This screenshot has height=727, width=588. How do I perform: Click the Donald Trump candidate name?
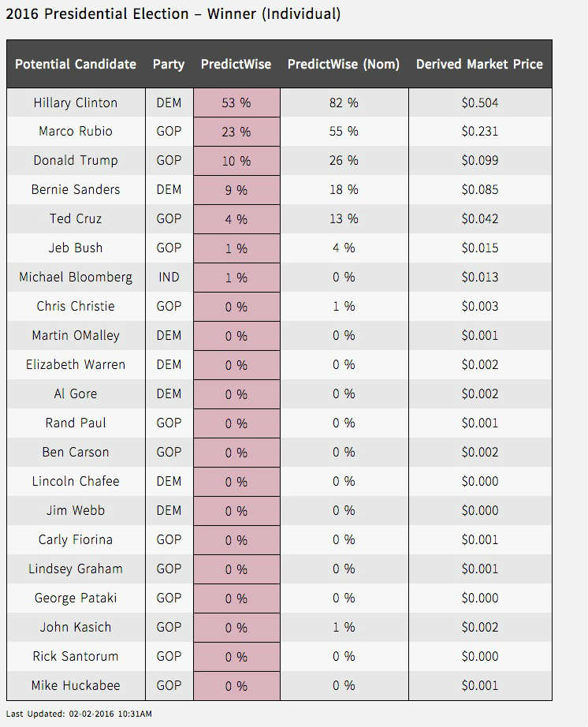pos(76,161)
